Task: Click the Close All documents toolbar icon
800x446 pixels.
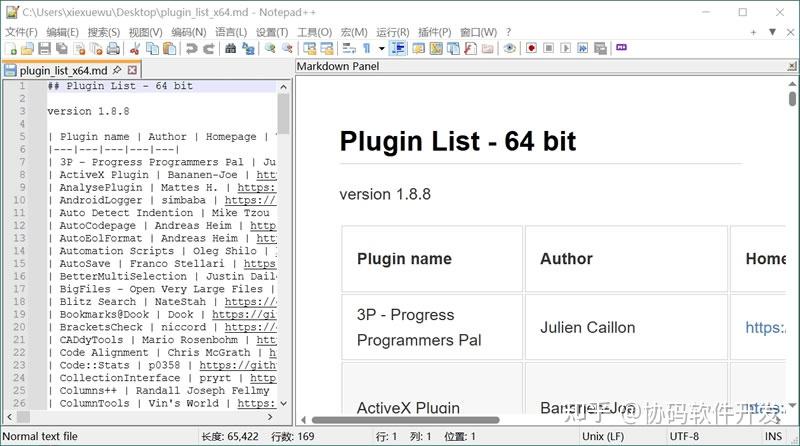Action: (96, 48)
